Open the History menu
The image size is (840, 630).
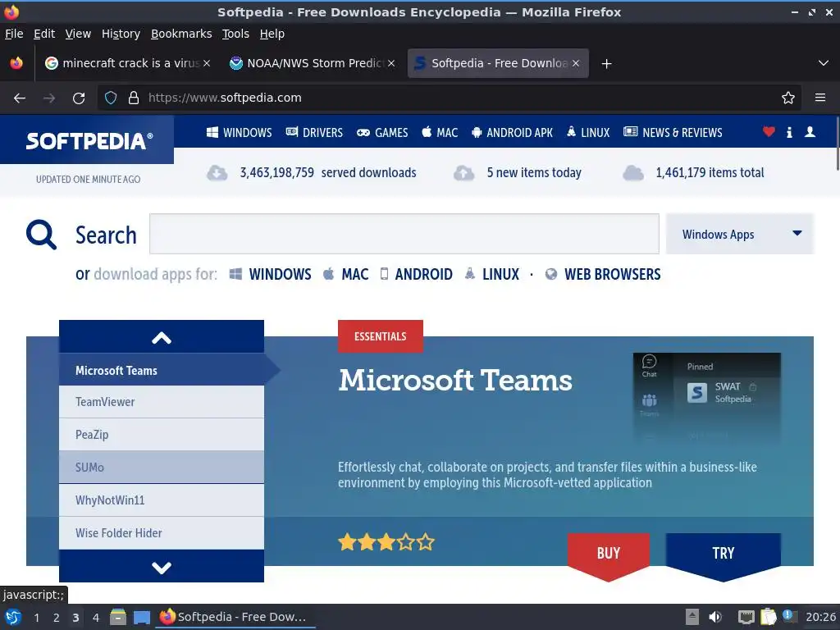click(121, 34)
